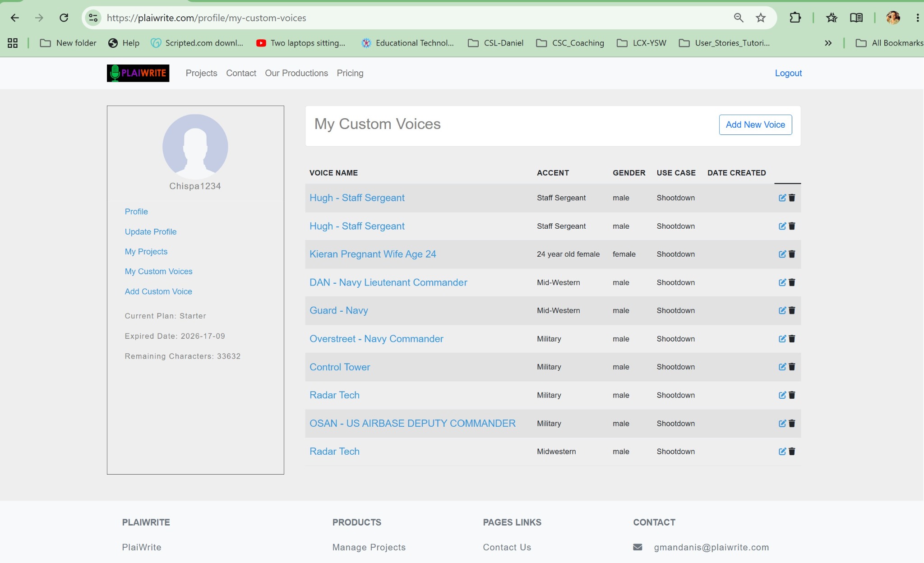Screen dimensions: 924x563
Task: Open My Projects in the sidebar
Action: (146, 252)
